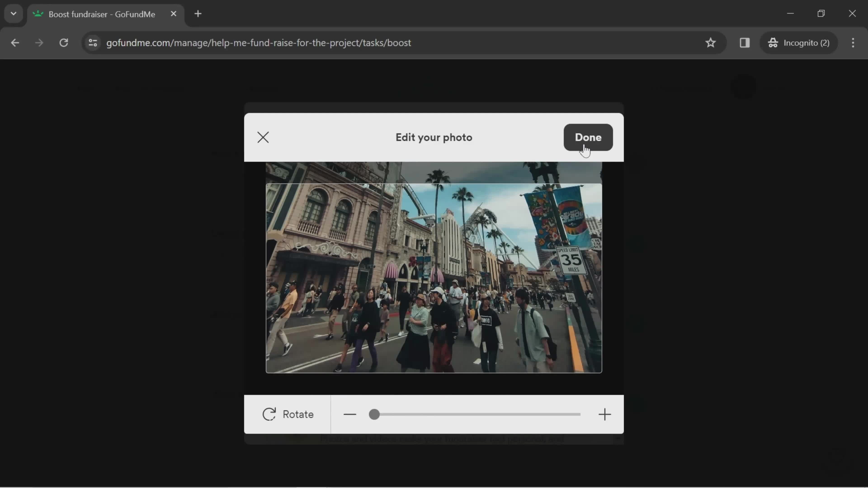View site information icon in address bar

click(93, 43)
